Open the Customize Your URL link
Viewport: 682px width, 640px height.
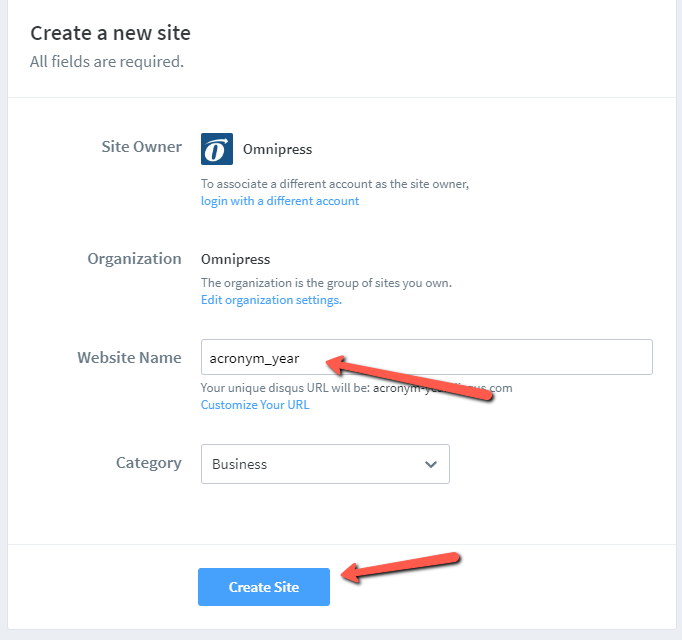point(255,405)
